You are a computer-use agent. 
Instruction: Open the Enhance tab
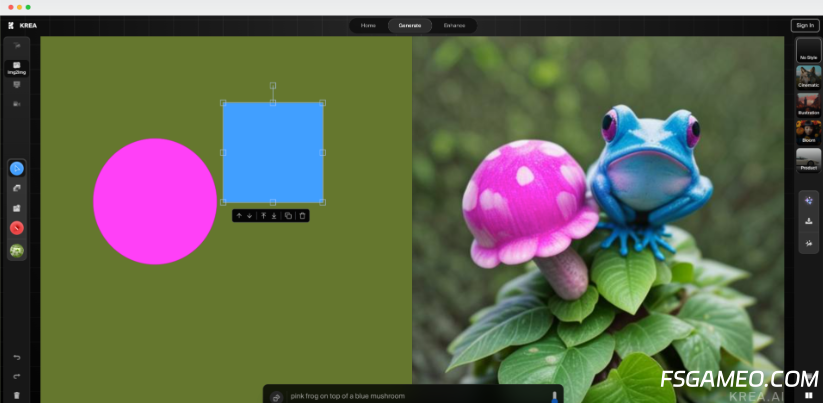[x=454, y=25]
